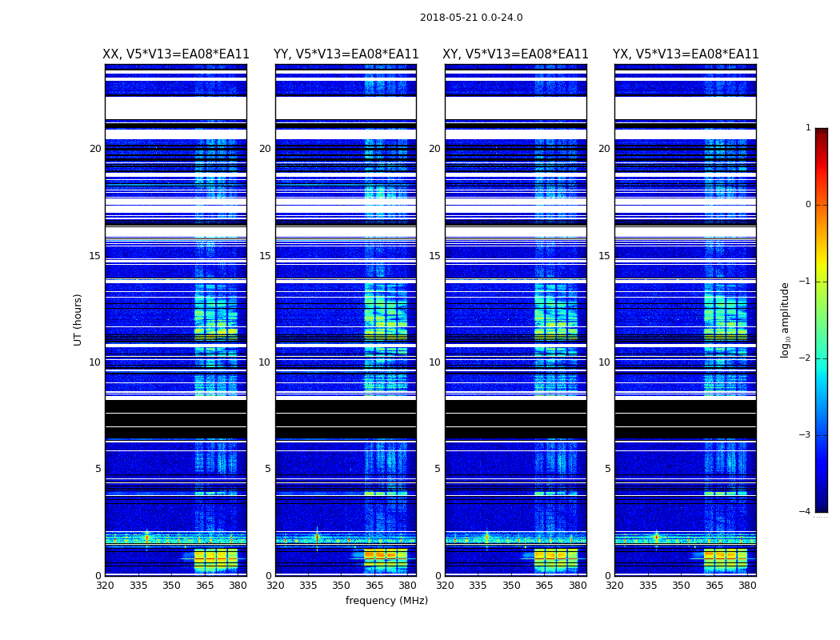Screen dimensions: 840x640
Task: Click the dark red top of the colorbar
Action: pos(822,132)
